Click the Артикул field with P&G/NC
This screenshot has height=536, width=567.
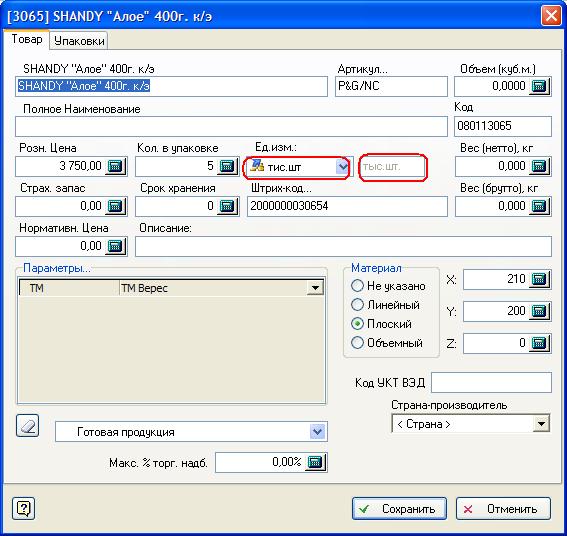click(391, 86)
